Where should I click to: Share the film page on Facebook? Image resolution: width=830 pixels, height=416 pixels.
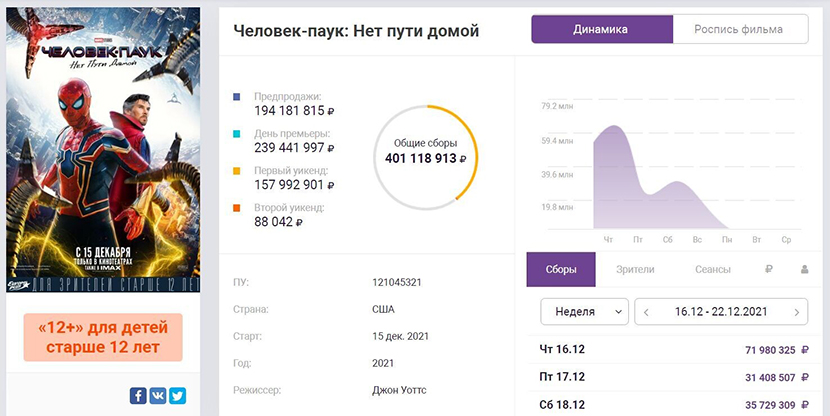138,395
